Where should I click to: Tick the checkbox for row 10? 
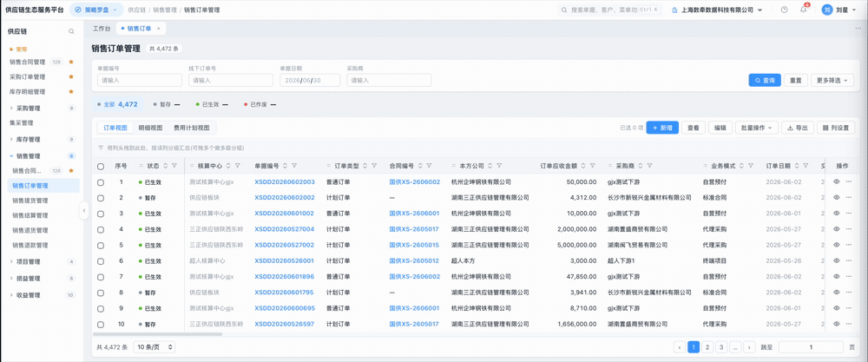coord(101,325)
